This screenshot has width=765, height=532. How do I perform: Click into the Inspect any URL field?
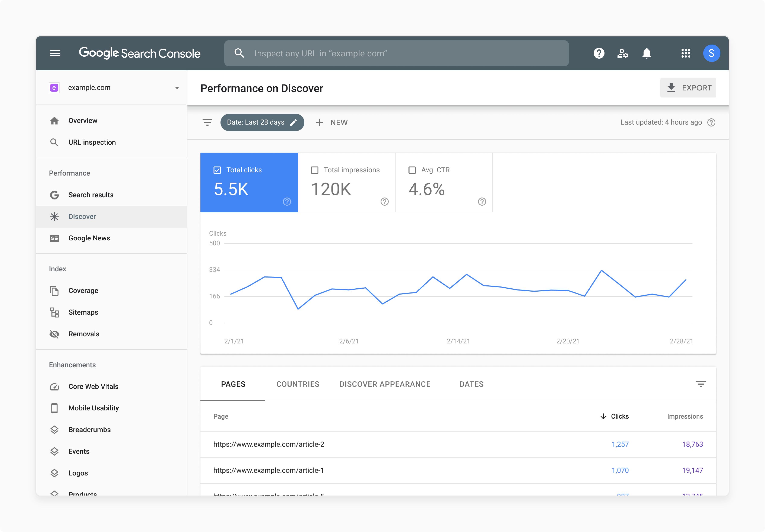click(x=397, y=53)
